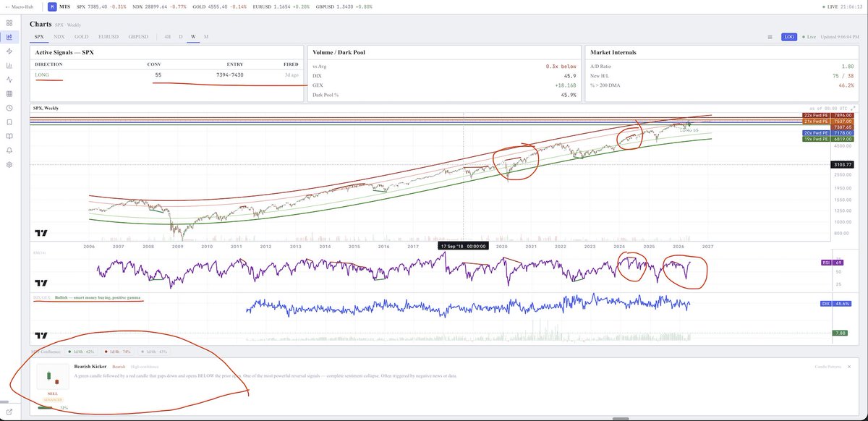Click the GEX +18.16B value
The width and height of the screenshot is (868, 421).
coord(566,85)
